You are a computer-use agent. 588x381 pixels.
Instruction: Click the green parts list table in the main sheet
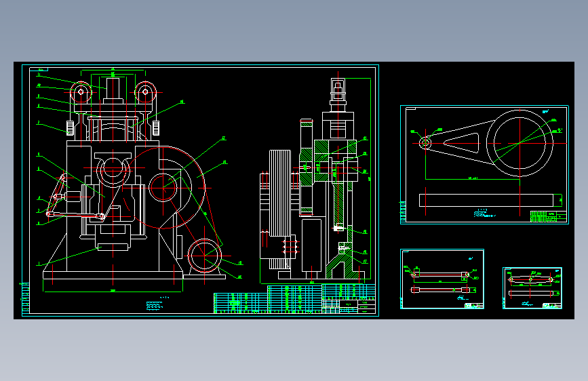pos(294,299)
